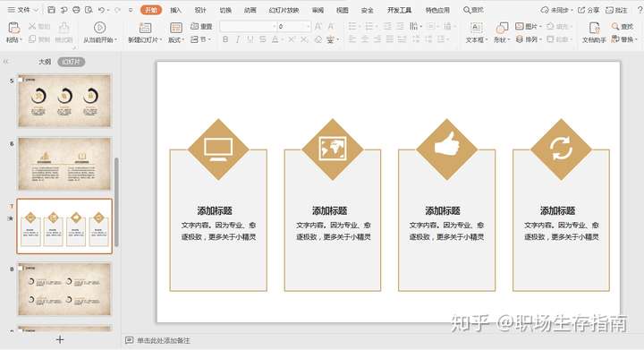The image size is (644, 350).
Task: Justify text alignment icon
Action: (x=390, y=39)
